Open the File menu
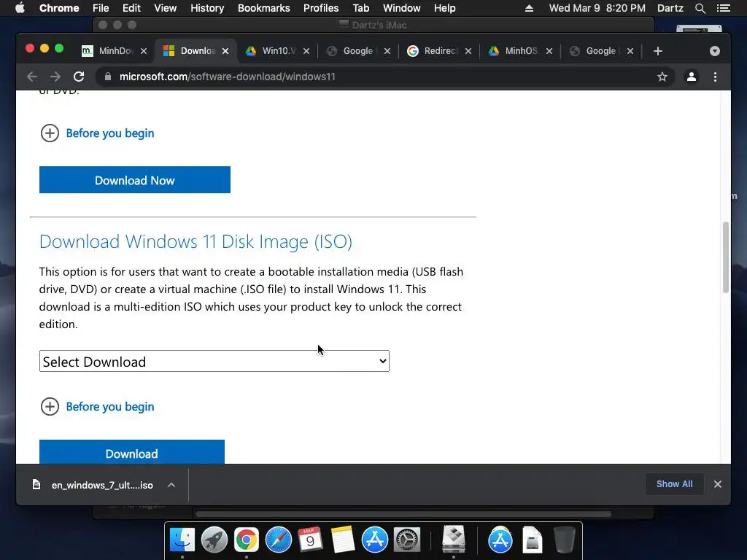 pyautogui.click(x=101, y=8)
